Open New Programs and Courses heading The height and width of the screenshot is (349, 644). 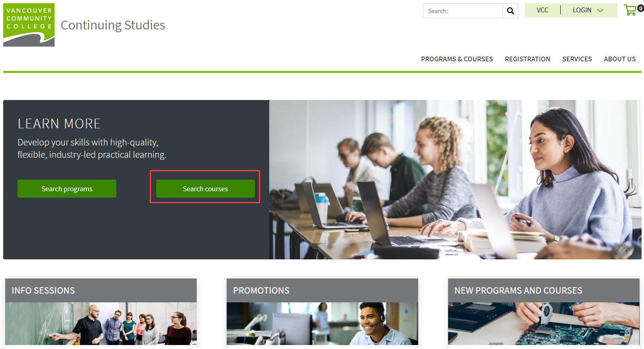coord(518,290)
